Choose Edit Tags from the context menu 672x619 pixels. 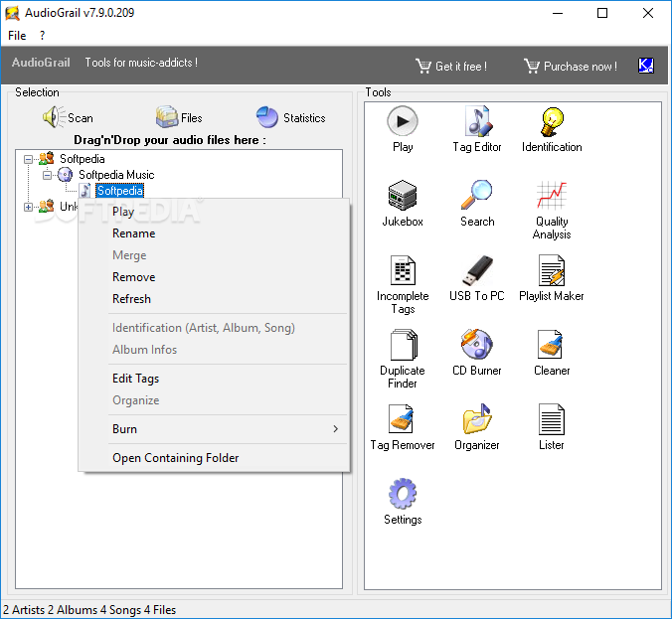tap(215, 379)
